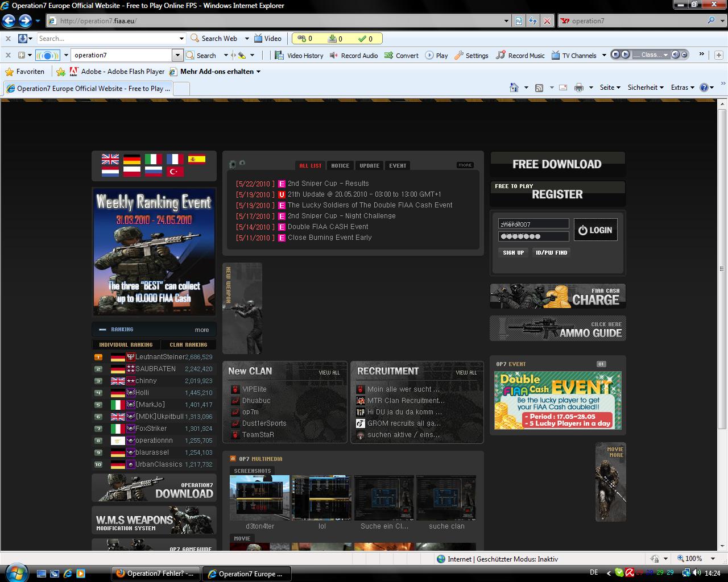The image size is (728, 582).
Task: Open the zoom 100% dropdown
Action: (713, 559)
